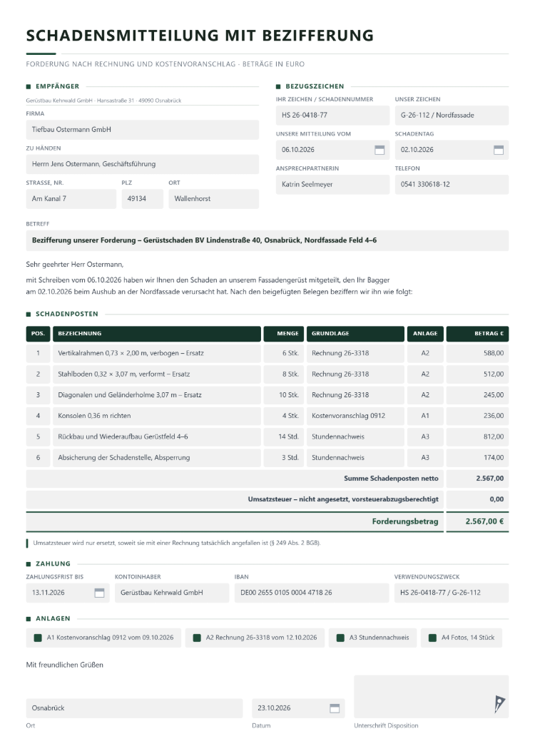Click Telefon field 0541 330618-12
The width and height of the screenshot is (535, 756).
(x=452, y=185)
